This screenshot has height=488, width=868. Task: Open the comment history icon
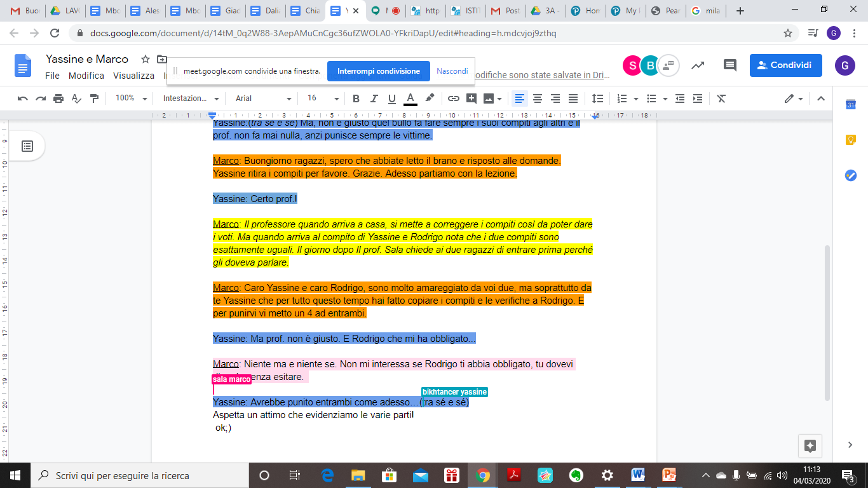(730, 65)
